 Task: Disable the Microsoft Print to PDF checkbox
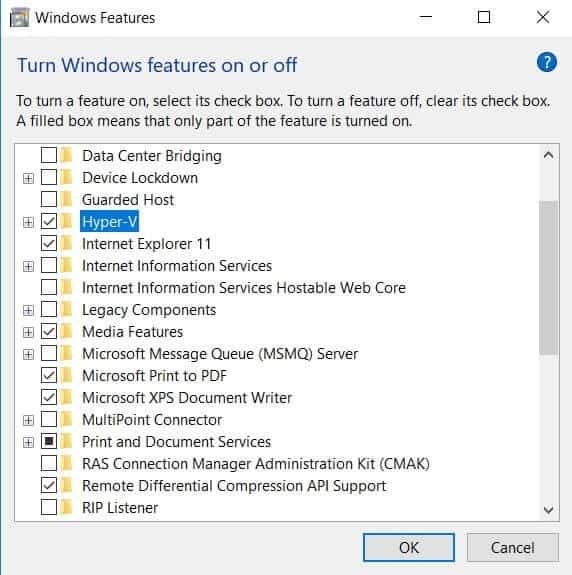pos(49,376)
